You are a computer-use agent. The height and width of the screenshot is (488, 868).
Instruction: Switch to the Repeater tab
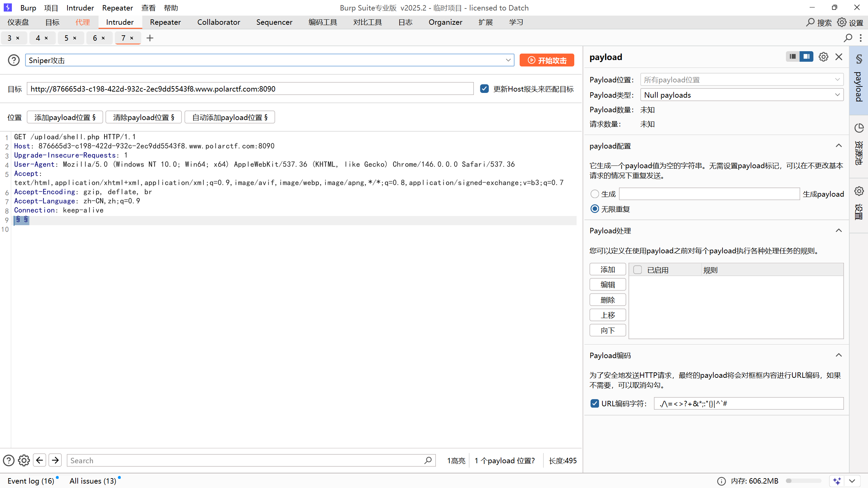tap(165, 22)
